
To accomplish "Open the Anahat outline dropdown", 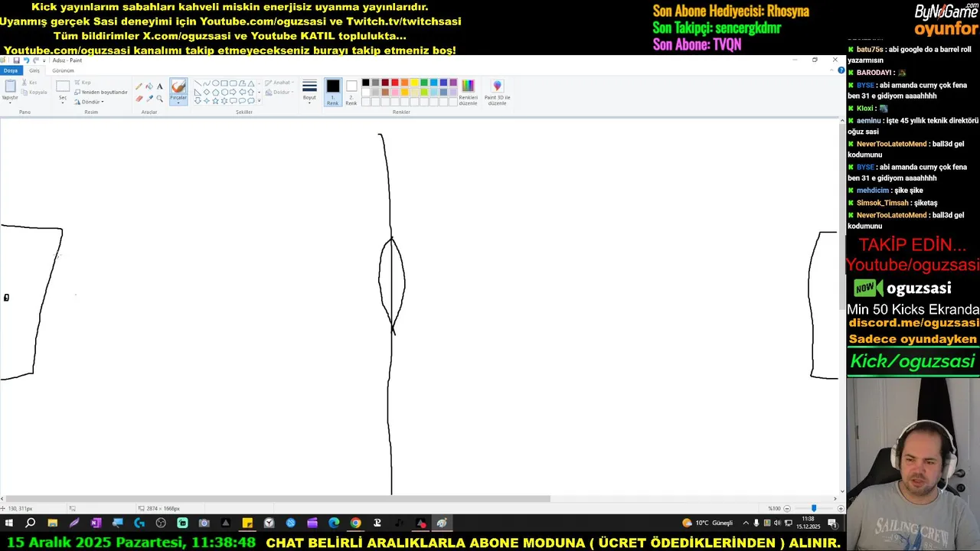I will click(279, 83).
